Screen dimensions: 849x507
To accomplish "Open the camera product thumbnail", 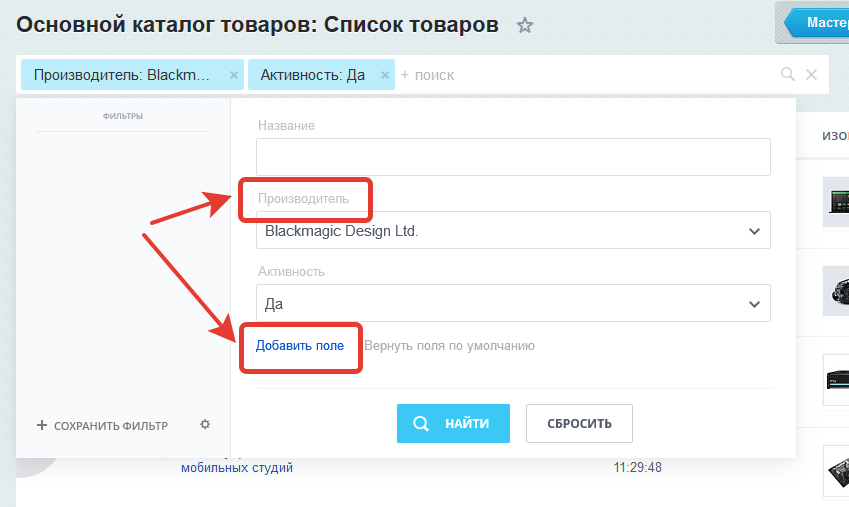I will (x=836, y=290).
